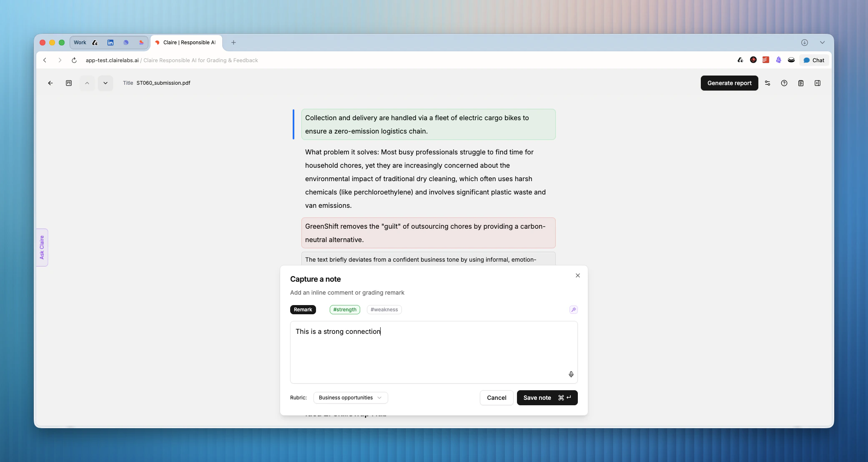Toggle the #weakness tag
Image resolution: width=868 pixels, height=462 pixels.
384,310
